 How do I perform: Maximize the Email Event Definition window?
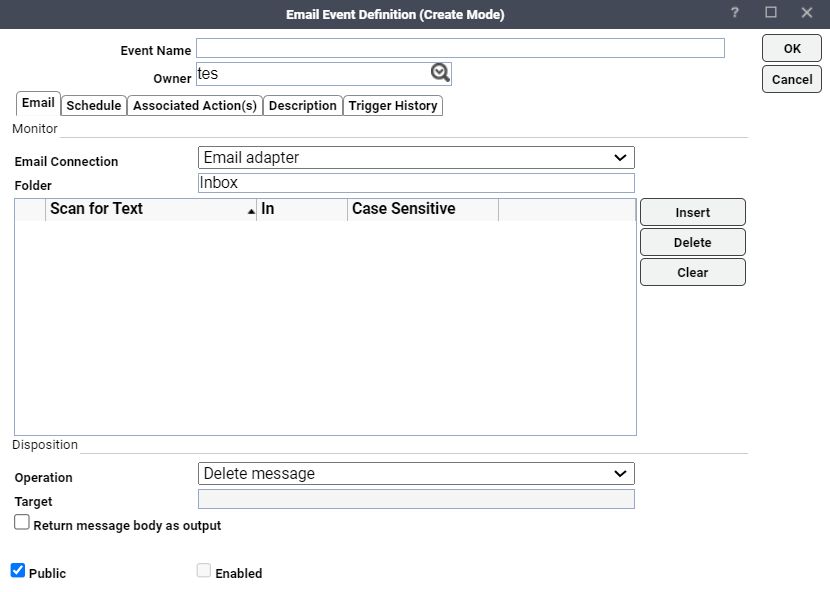pos(770,13)
